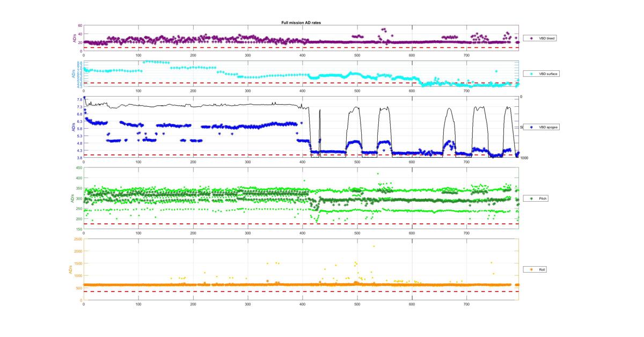Click the 3.8 tick on VBD apogee y-axis
This screenshot has width=644, height=337.
[x=79, y=158]
